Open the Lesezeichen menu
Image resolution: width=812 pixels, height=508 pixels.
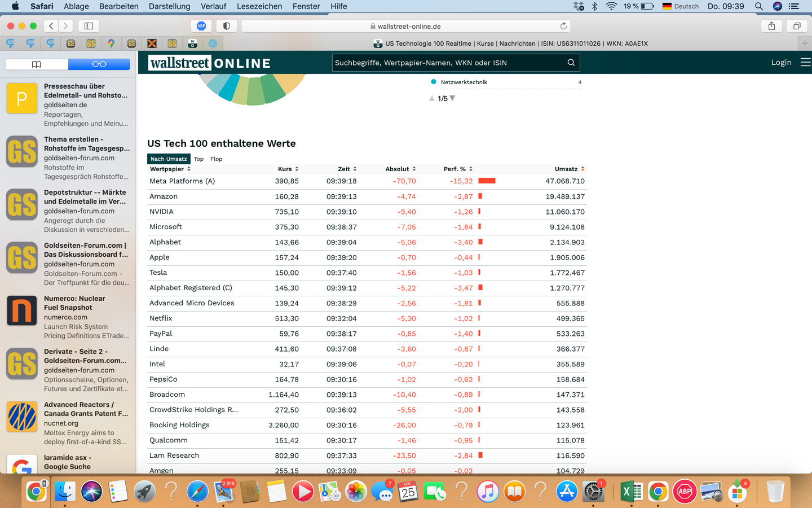pos(259,6)
